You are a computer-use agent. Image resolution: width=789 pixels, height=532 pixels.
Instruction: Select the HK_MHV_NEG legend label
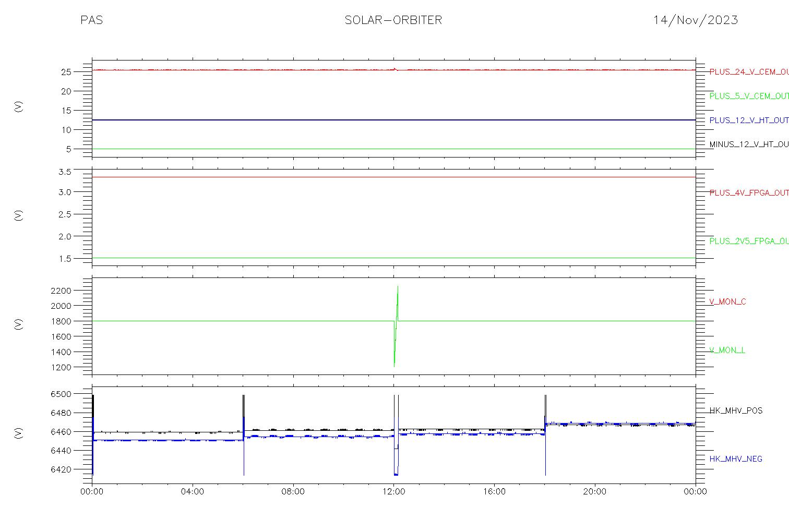[x=736, y=459]
